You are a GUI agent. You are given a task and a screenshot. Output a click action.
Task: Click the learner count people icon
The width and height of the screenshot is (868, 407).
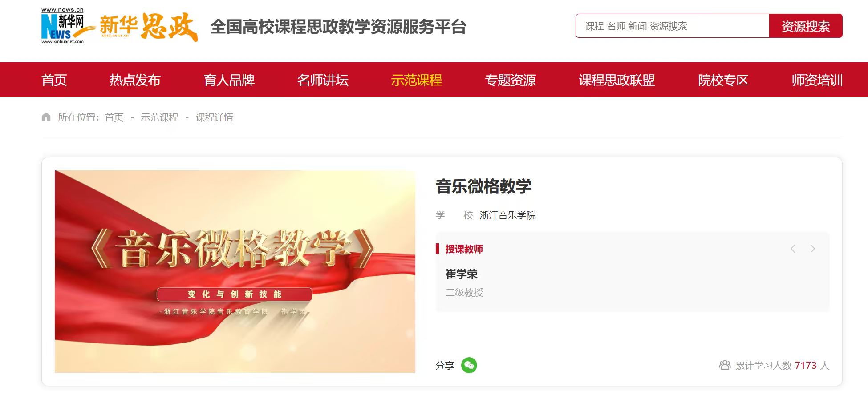pos(725,365)
